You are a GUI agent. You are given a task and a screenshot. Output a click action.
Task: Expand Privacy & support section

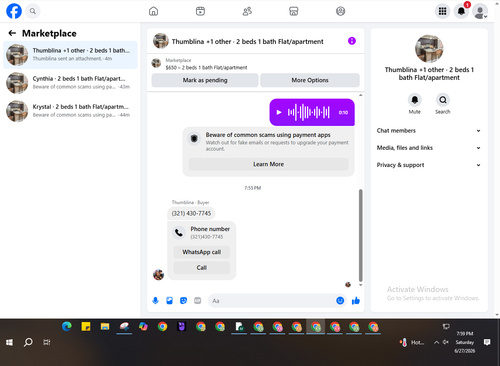pyautogui.click(x=429, y=165)
